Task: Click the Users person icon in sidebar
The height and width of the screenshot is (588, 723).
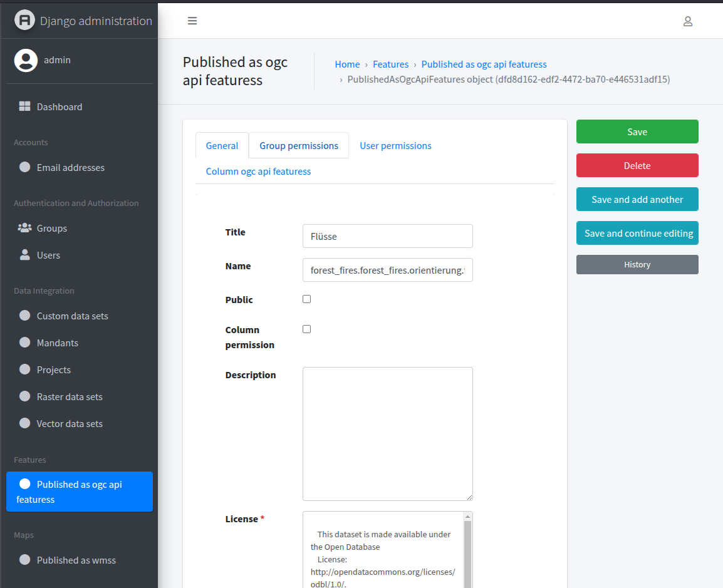Action: click(x=24, y=255)
